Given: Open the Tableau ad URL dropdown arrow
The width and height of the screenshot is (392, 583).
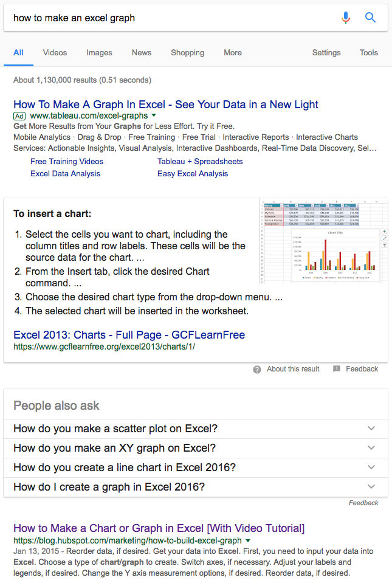Looking at the screenshot, I should tap(154, 116).
